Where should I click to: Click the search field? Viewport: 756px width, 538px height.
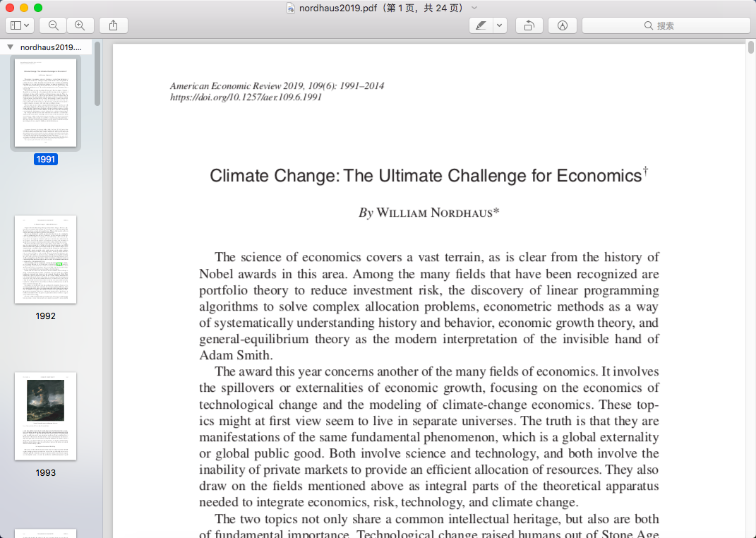666,25
